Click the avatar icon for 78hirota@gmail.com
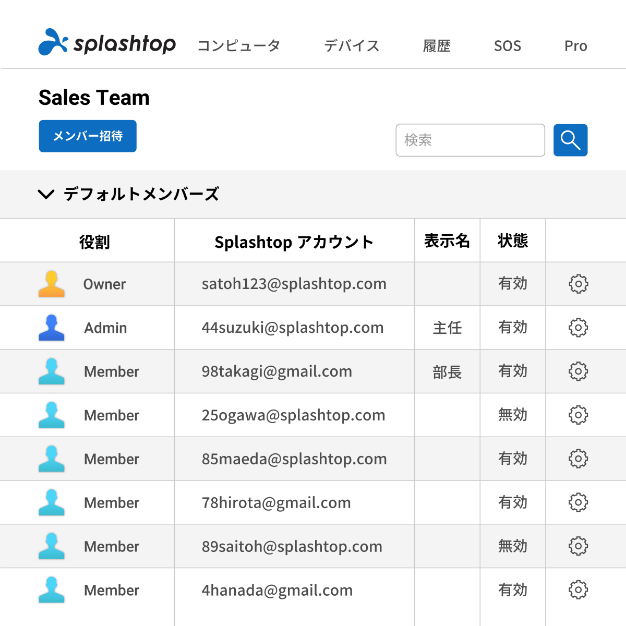Viewport: 626px width, 626px height. click(52, 503)
